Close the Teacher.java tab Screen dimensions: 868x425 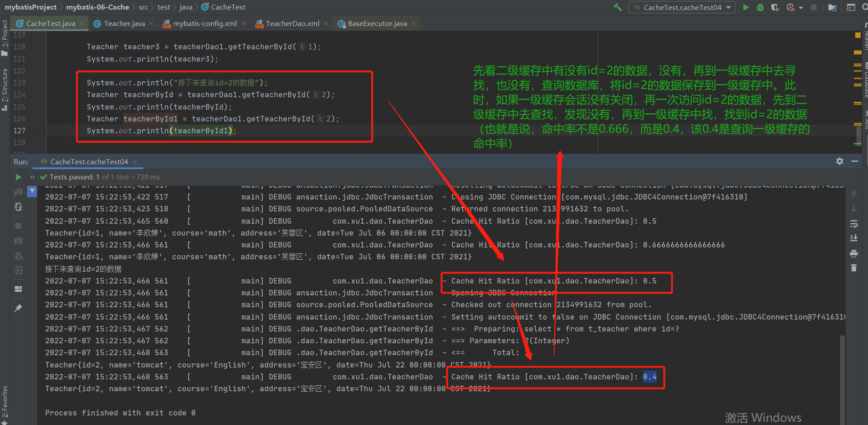point(151,23)
